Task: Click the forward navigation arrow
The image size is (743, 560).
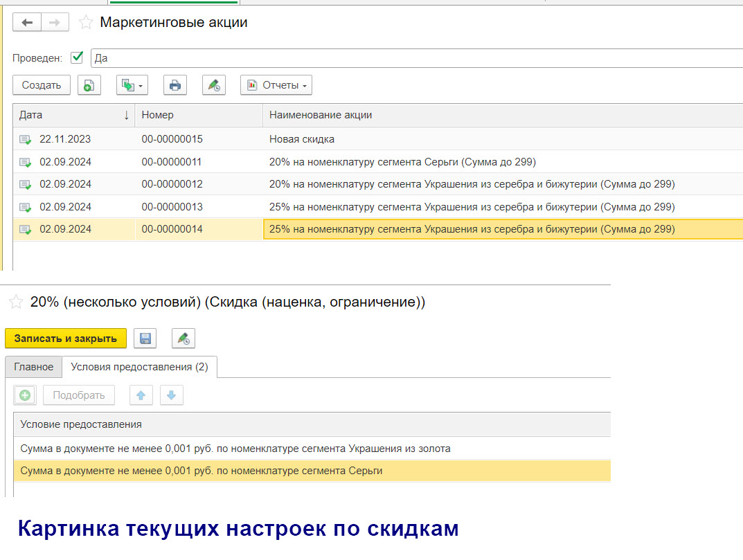Action: coord(55,23)
